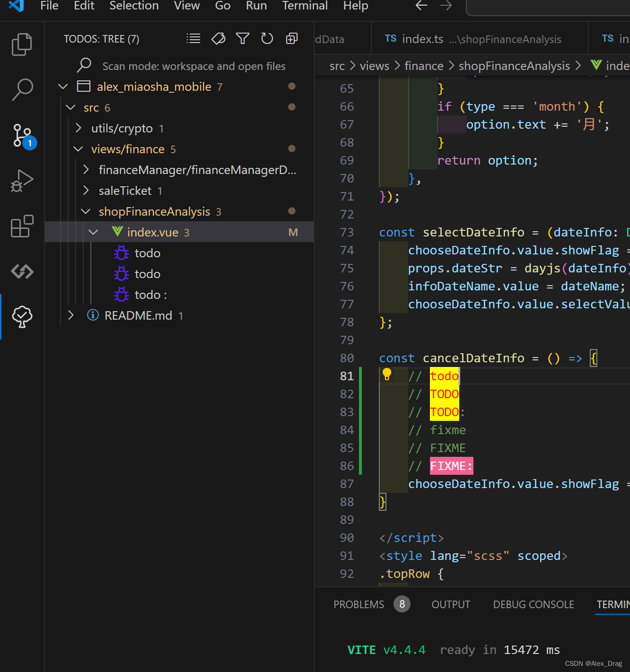Open the Search view in activity bar
The width and height of the screenshot is (630, 672).
point(22,89)
